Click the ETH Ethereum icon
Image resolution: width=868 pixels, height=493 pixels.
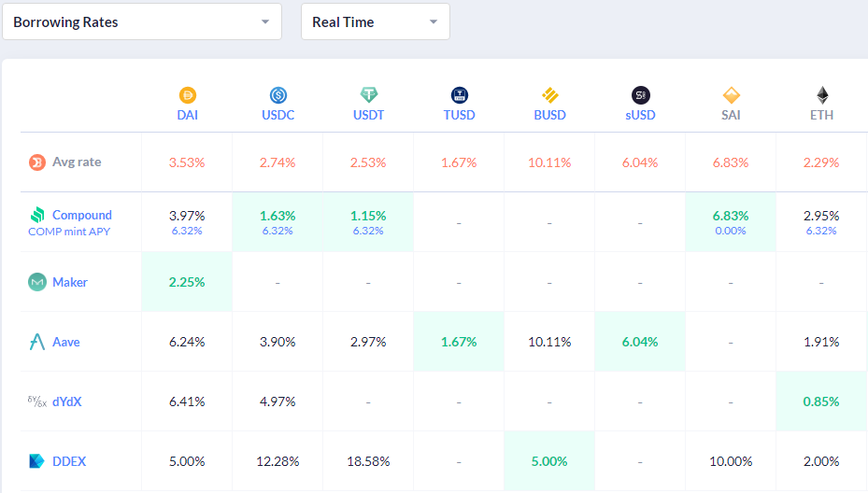pyautogui.click(x=822, y=95)
